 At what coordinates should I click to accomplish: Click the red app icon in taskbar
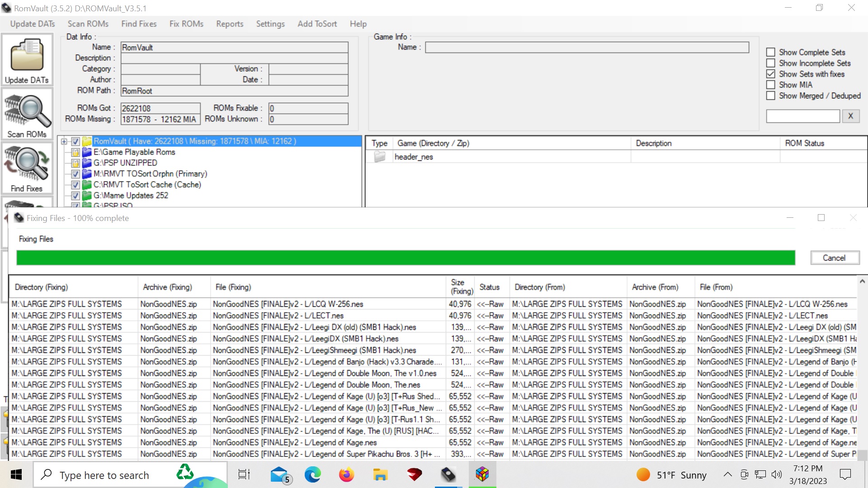414,474
